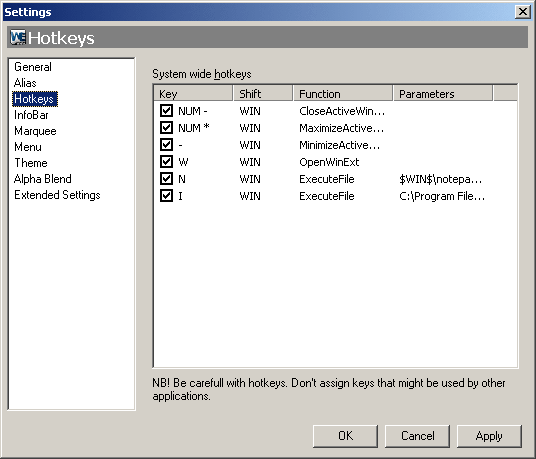Sort hotkeys by Key column header
The image size is (536, 459).
(193, 93)
